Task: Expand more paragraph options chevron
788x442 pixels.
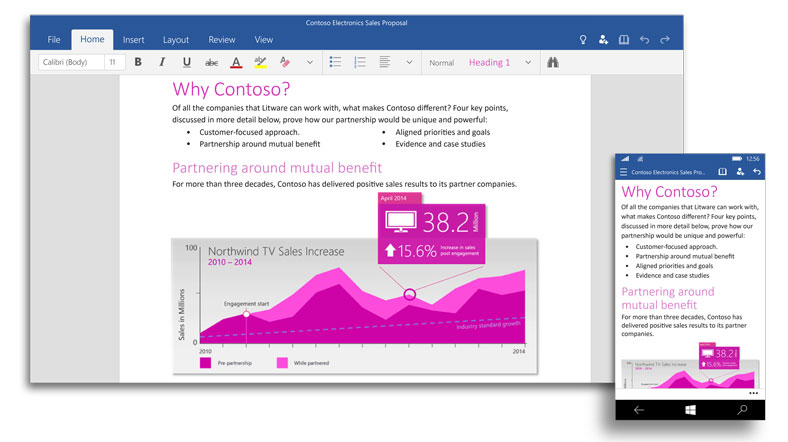Action: [409, 62]
